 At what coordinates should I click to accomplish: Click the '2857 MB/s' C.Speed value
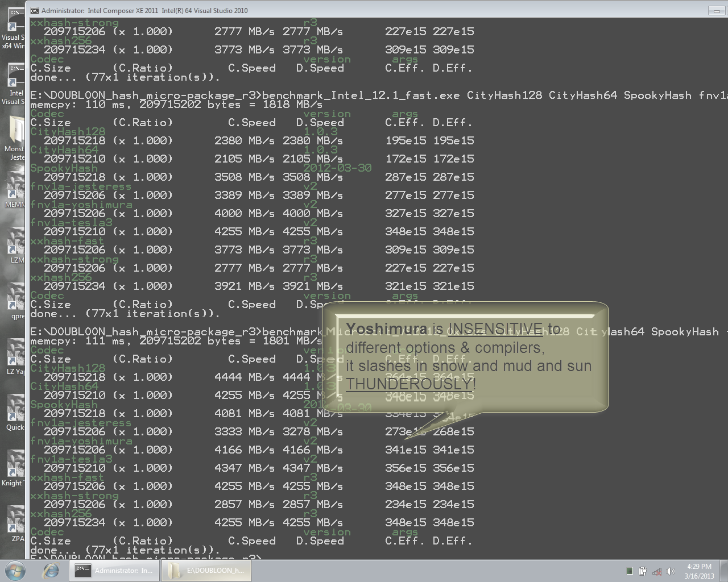click(x=245, y=504)
